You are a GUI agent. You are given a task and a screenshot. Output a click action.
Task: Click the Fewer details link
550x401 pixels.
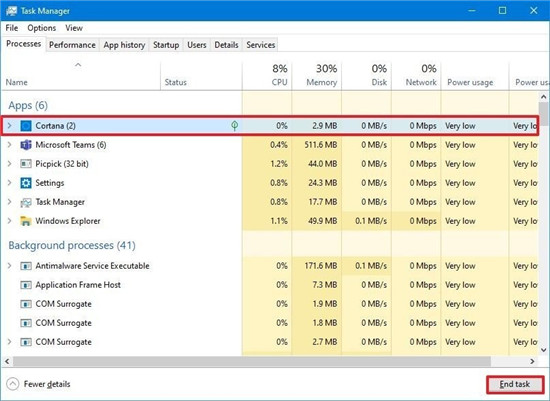coord(47,384)
